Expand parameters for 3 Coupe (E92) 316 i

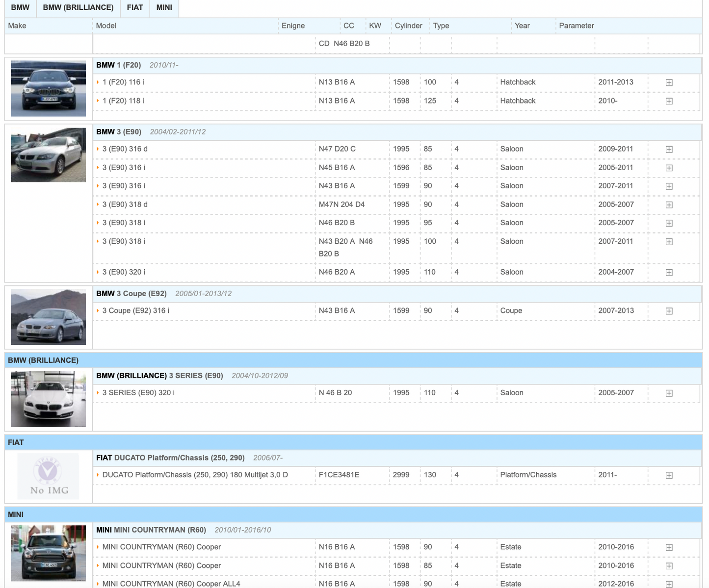[669, 311]
